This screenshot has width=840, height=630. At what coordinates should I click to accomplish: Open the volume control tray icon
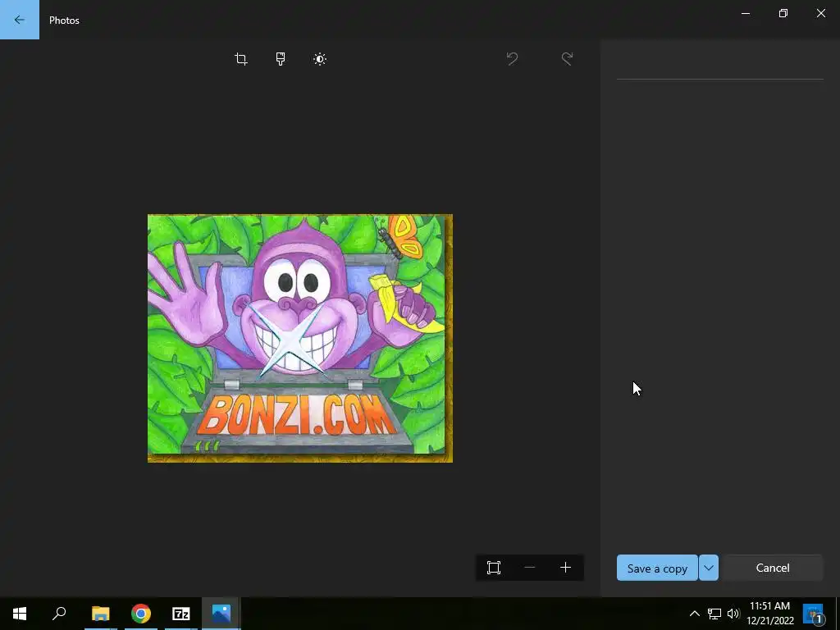[733, 614]
